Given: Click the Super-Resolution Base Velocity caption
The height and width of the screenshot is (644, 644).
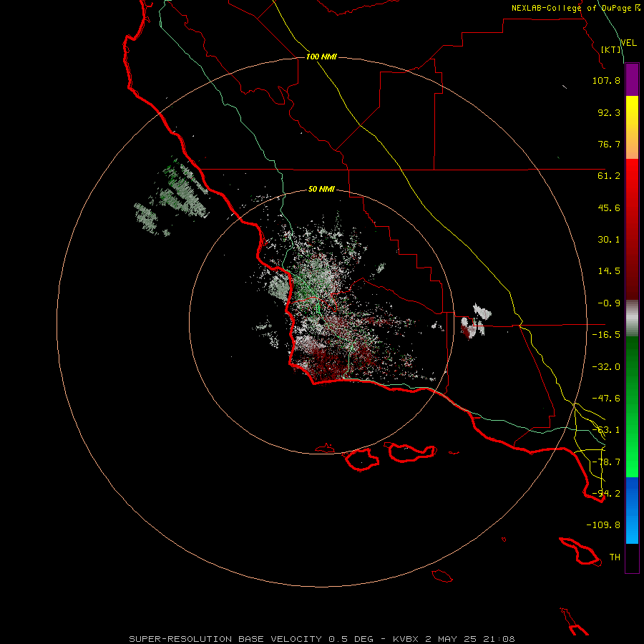Looking at the screenshot, I should (321, 639).
